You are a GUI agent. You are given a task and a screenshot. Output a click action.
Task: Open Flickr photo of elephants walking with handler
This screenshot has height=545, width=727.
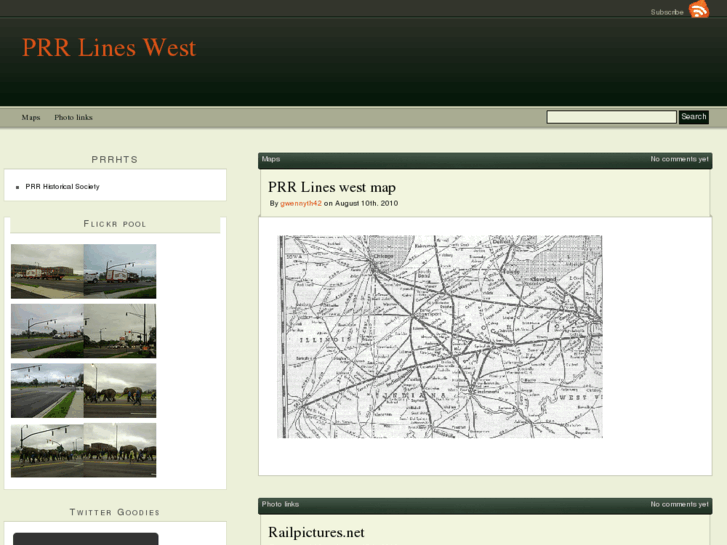120,391
